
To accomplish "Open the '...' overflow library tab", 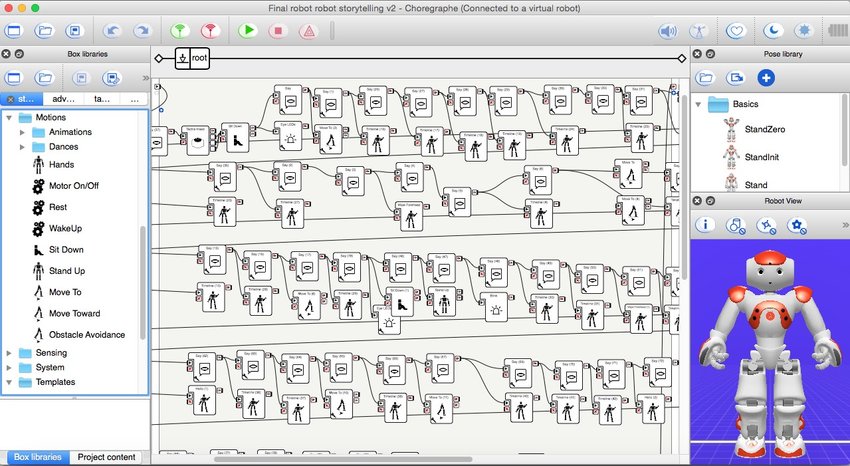I will point(134,99).
